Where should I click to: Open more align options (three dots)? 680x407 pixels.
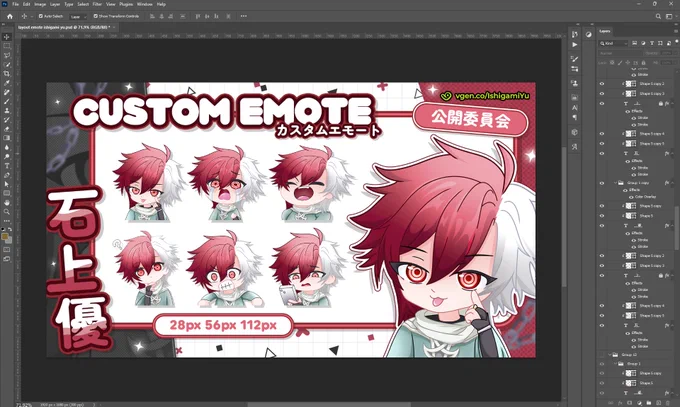pyautogui.click(x=244, y=16)
